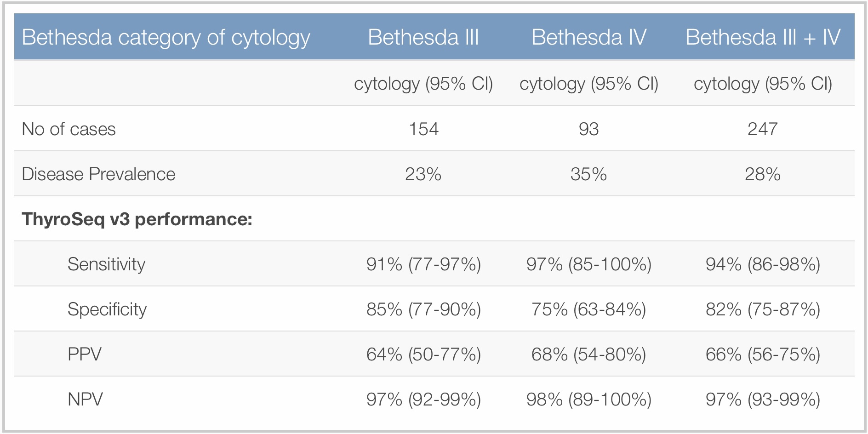
Task: Select the Sensitivity row label
Action: point(106,264)
